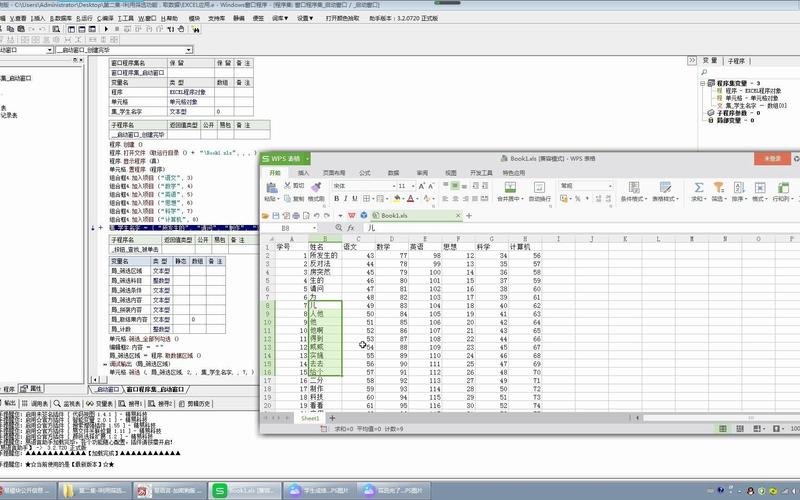Open the WPS 表格 application menu arrow

click(308, 159)
